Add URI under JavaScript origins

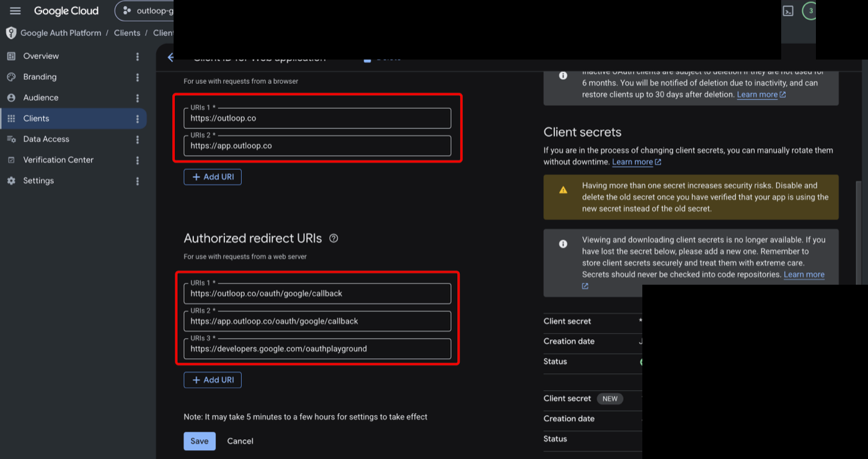pos(213,177)
